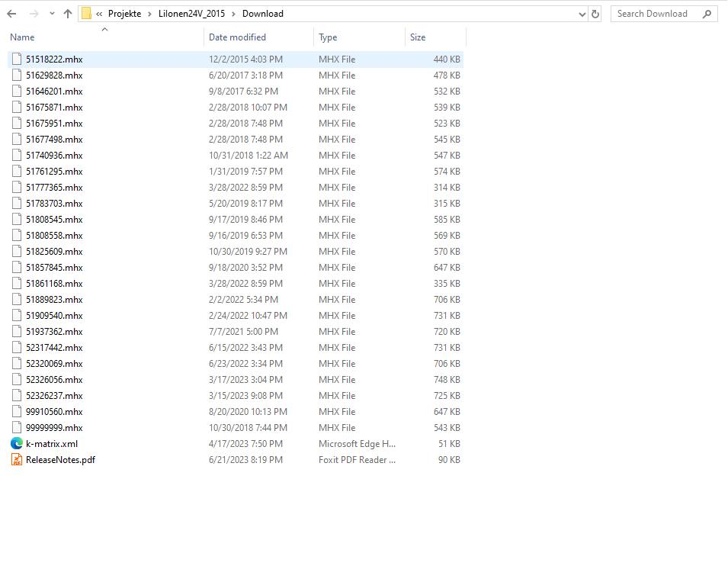The width and height of the screenshot is (728, 582).
Task: Click file icon of 51675951.mhx
Action: (17, 123)
